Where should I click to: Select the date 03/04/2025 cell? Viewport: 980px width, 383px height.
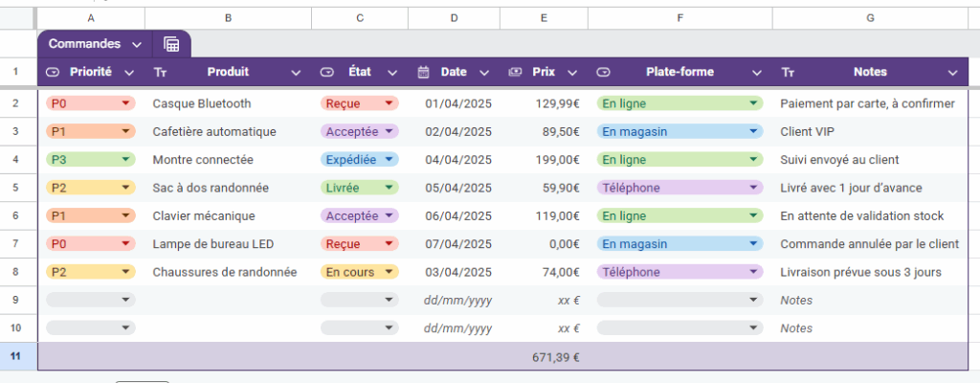pyautogui.click(x=458, y=272)
